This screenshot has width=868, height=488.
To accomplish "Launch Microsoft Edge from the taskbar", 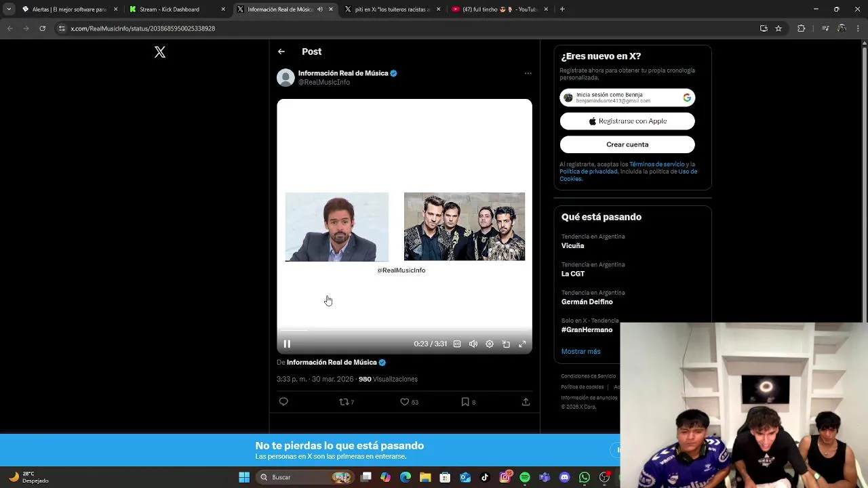I will pos(406,477).
